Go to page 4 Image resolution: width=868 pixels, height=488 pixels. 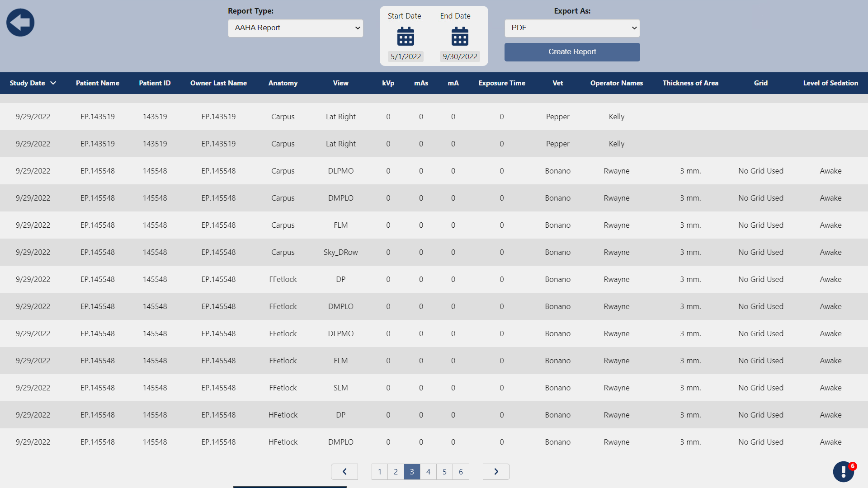[x=429, y=472]
